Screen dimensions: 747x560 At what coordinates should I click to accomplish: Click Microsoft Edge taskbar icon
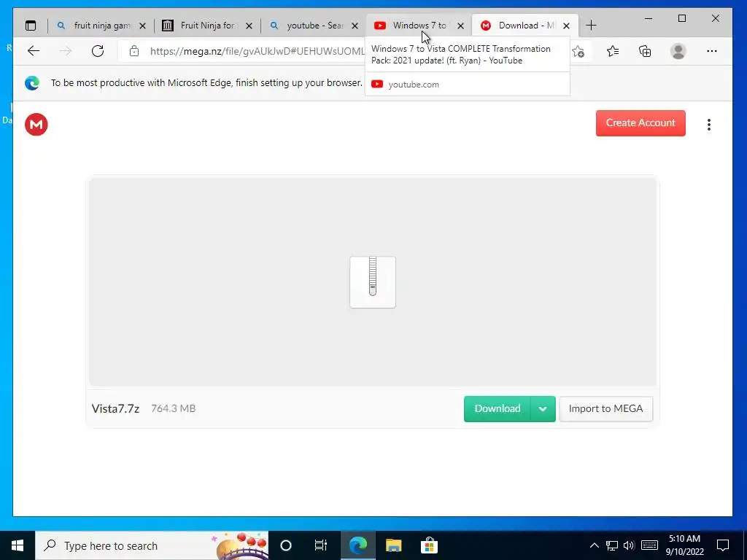coord(357,545)
